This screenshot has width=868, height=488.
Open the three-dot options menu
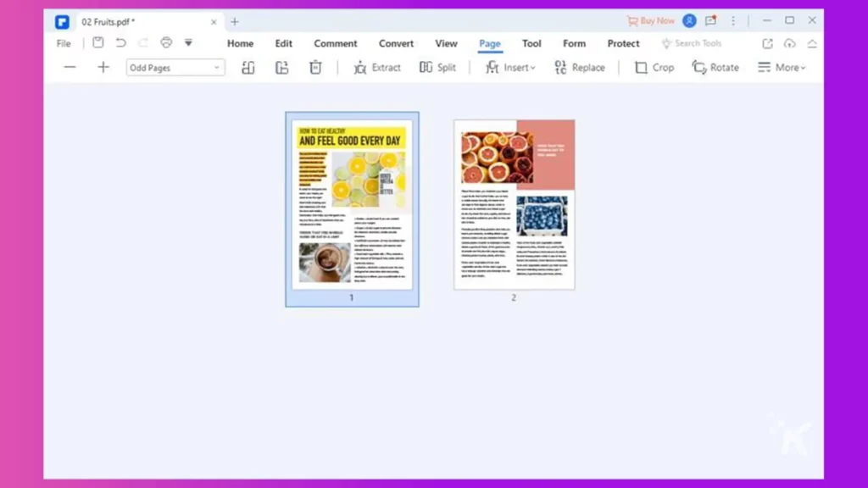click(x=733, y=21)
